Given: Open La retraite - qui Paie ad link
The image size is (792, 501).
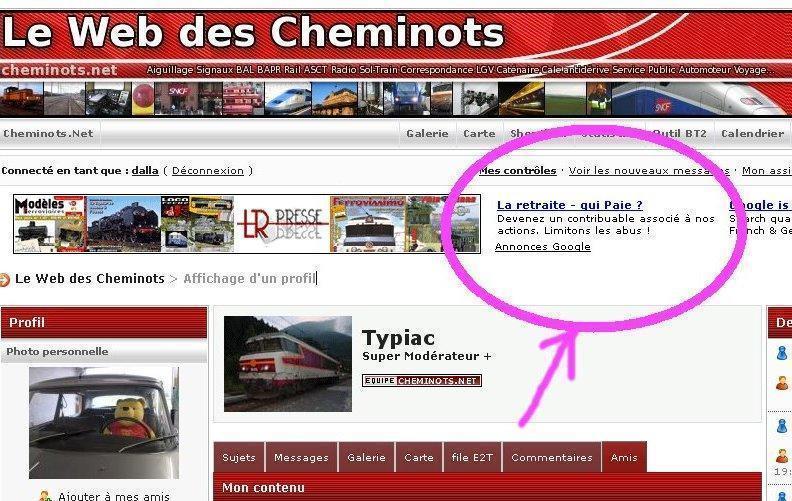Looking at the screenshot, I should 570,205.
